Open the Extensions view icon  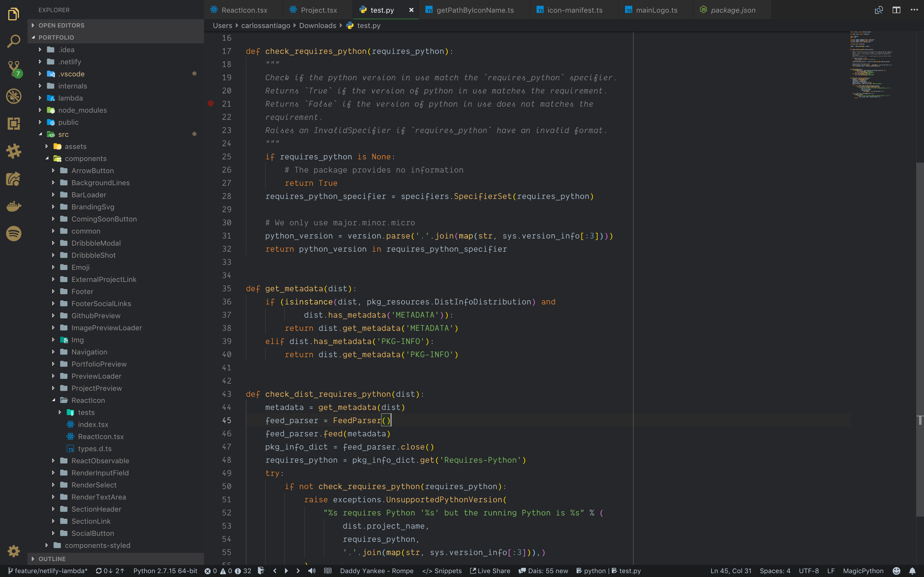tap(14, 124)
